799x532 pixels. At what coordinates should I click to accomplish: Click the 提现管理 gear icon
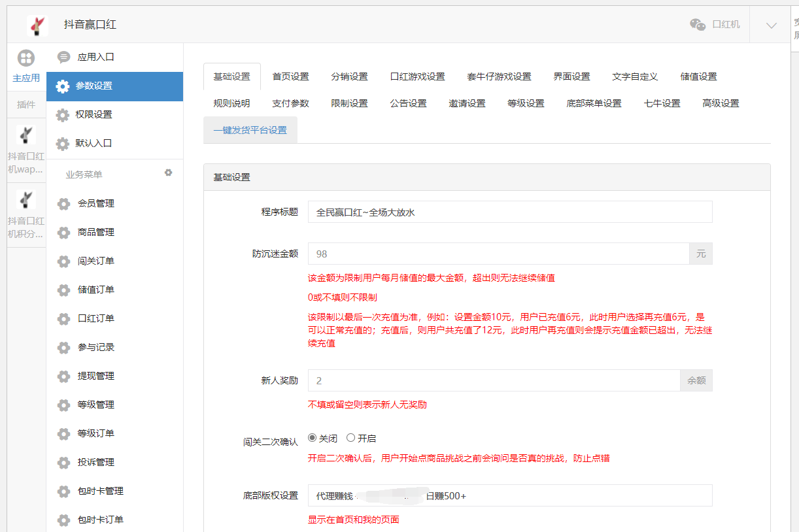[x=63, y=376]
